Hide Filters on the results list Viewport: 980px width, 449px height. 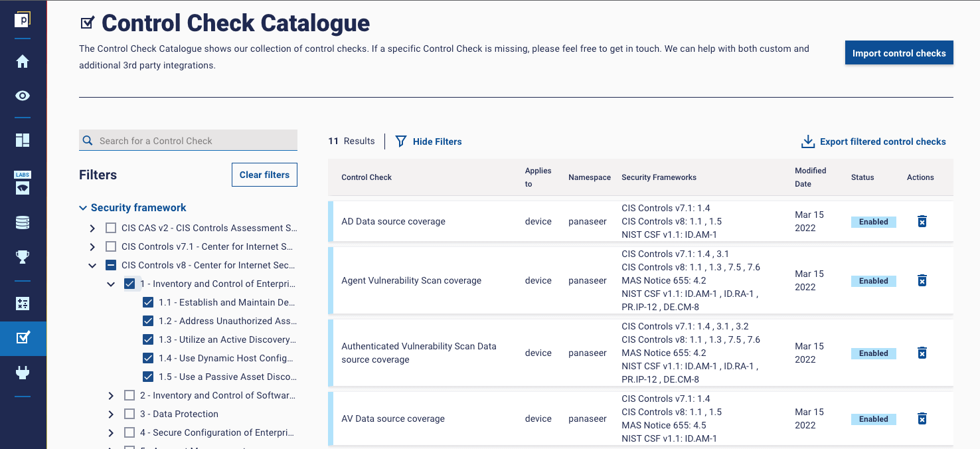(428, 141)
